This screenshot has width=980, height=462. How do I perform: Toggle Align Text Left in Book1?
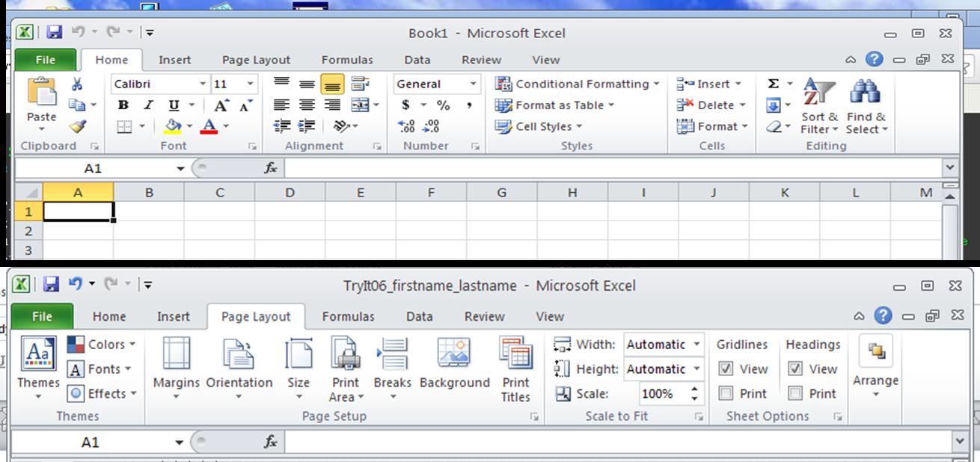coord(281,105)
